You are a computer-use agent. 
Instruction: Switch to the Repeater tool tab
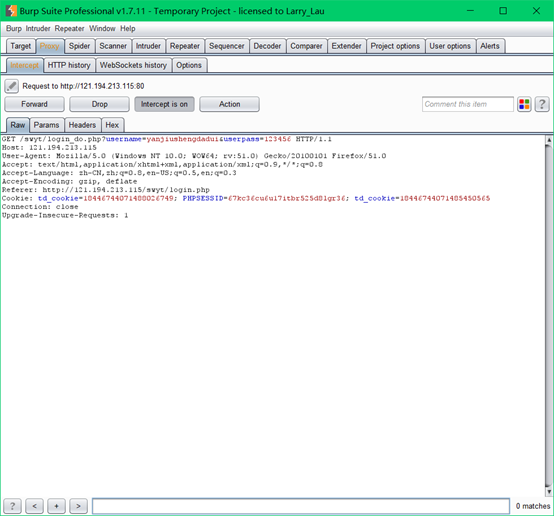tap(185, 46)
